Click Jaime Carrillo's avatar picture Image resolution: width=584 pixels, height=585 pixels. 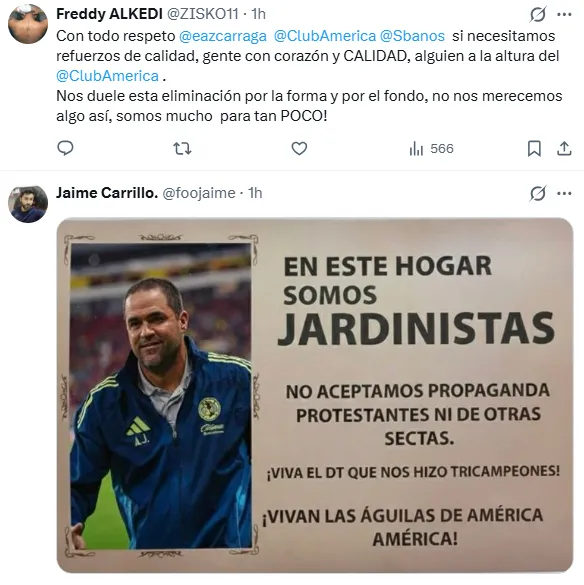click(x=28, y=204)
